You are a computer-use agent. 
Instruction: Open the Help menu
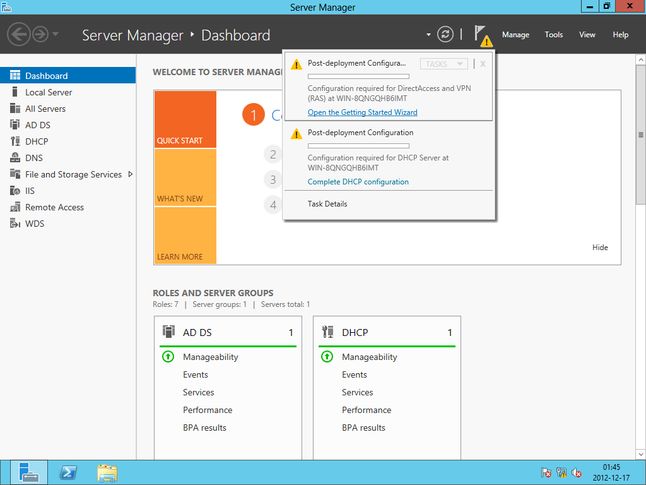pos(620,35)
